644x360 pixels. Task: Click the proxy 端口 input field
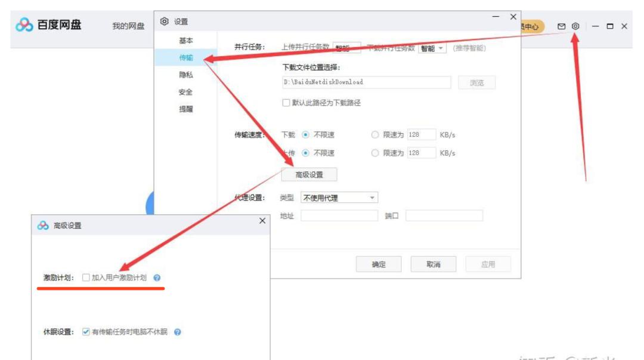(444, 216)
